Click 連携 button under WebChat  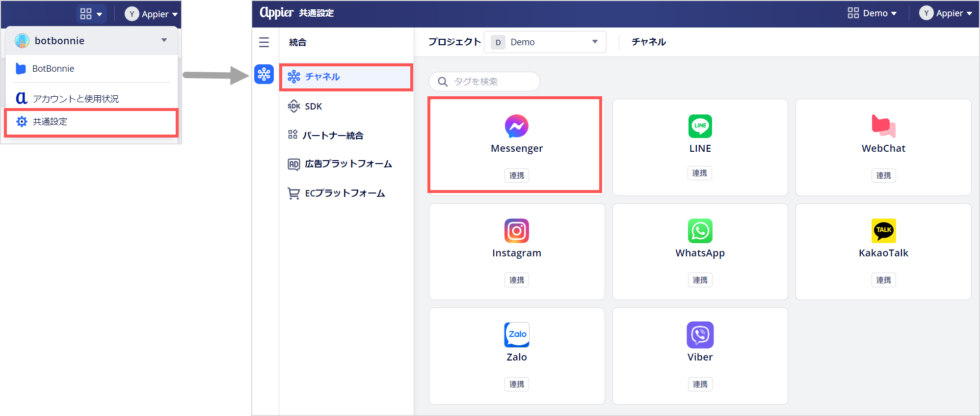click(883, 175)
